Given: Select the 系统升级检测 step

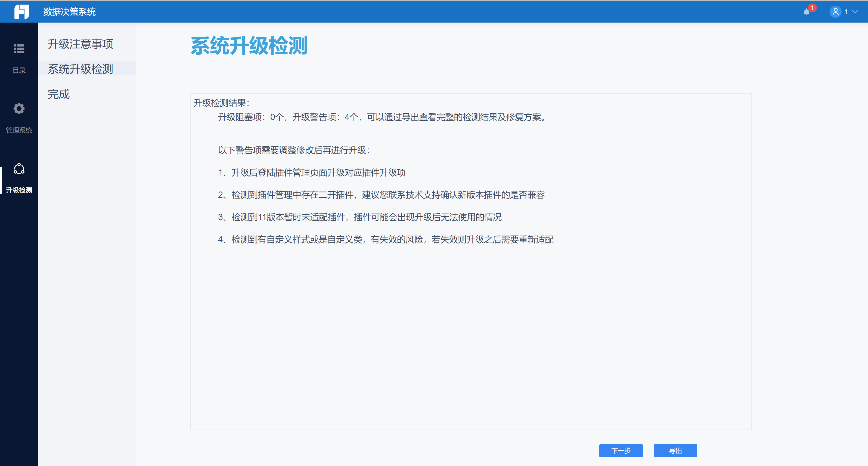Looking at the screenshot, I should [x=80, y=69].
